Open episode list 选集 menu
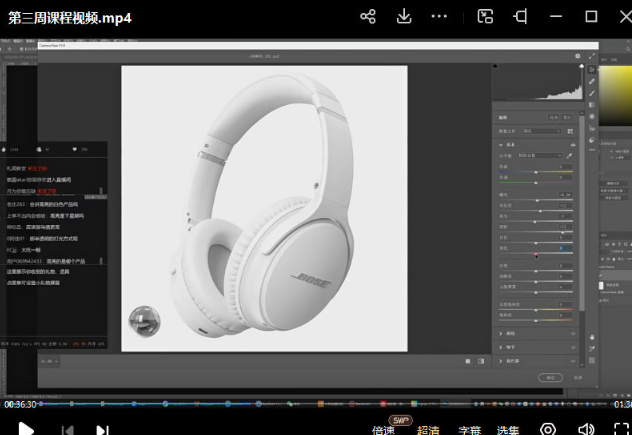 [508, 430]
